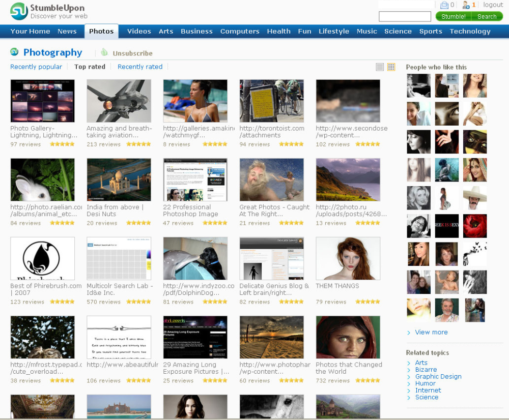Go to the Technology tab

(470, 32)
